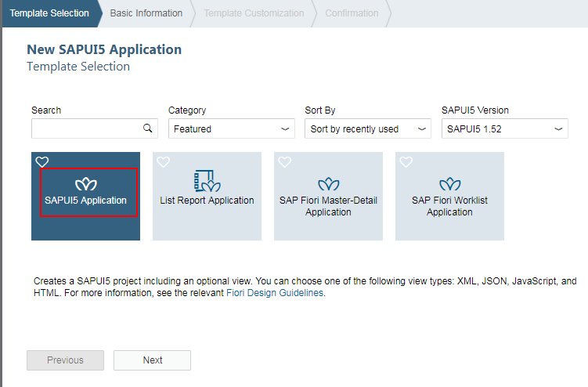Toggle favorite heart on Master-Detail tile
The height and width of the screenshot is (387, 588).
click(x=285, y=162)
